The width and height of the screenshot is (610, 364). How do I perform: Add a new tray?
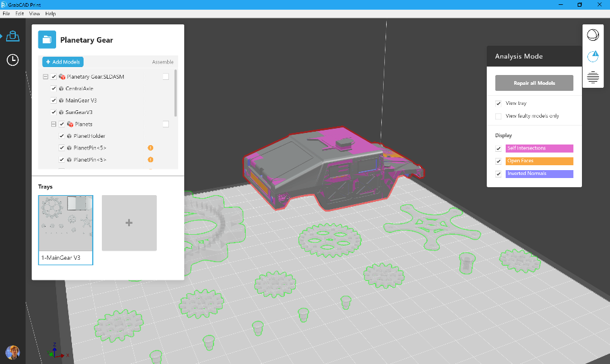pos(129,223)
